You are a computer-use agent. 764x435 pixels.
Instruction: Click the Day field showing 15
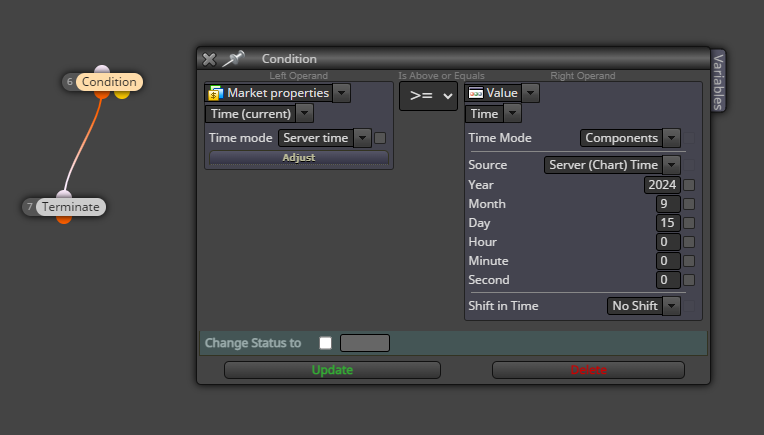(668, 223)
